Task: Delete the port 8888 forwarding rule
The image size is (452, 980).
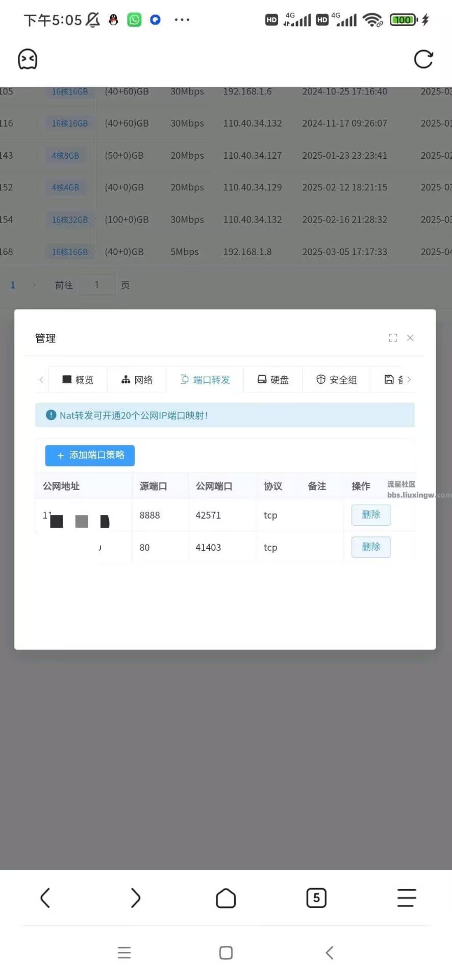Action: tap(371, 514)
